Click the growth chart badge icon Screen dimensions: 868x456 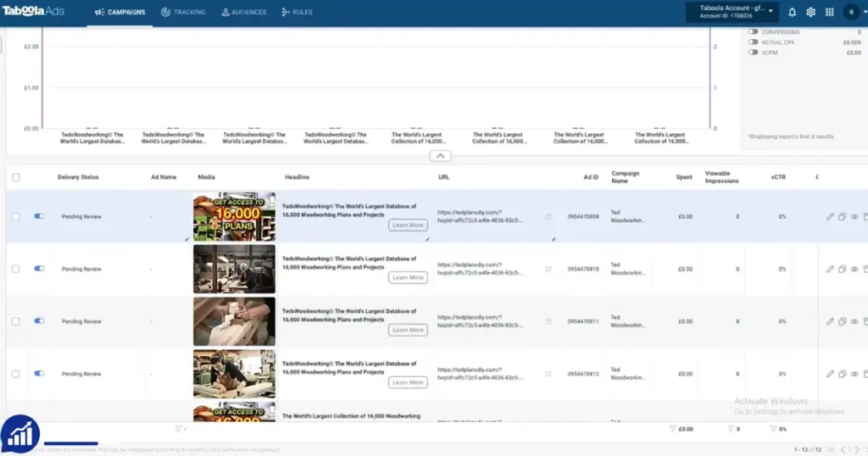click(x=20, y=435)
